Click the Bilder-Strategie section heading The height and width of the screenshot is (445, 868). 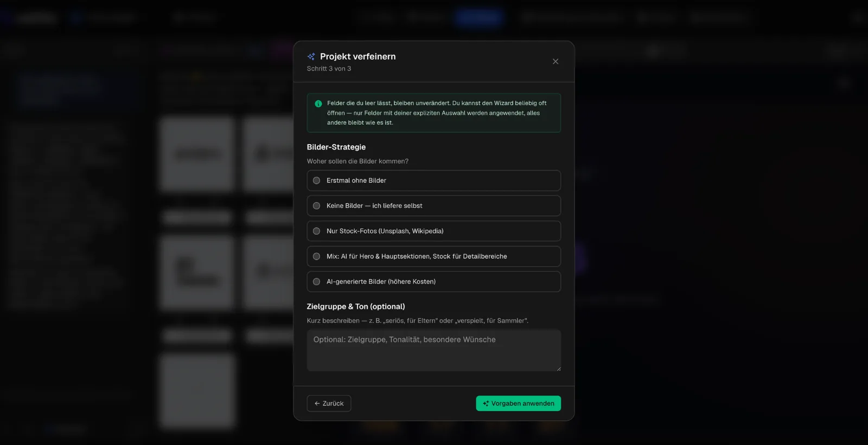[x=336, y=147]
